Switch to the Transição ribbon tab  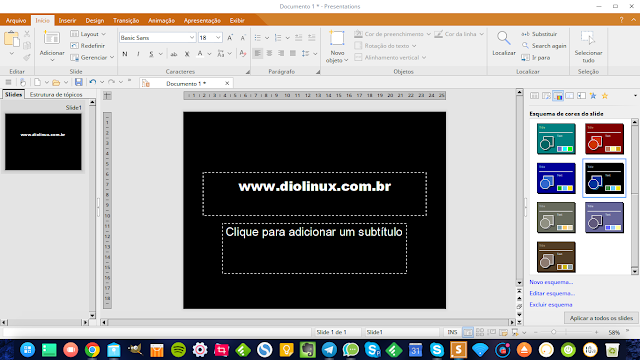pyautogui.click(x=126, y=20)
